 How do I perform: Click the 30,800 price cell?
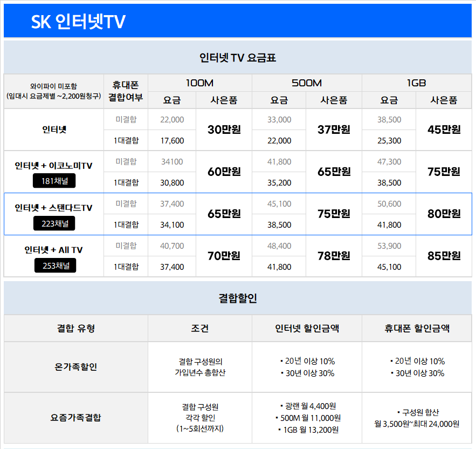click(x=172, y=183)
